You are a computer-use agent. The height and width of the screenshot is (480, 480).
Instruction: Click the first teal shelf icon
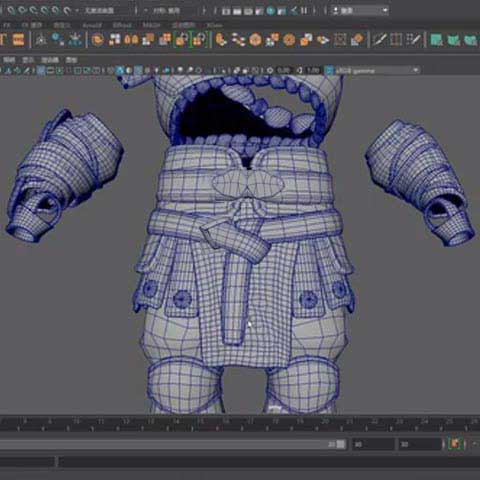436,40
